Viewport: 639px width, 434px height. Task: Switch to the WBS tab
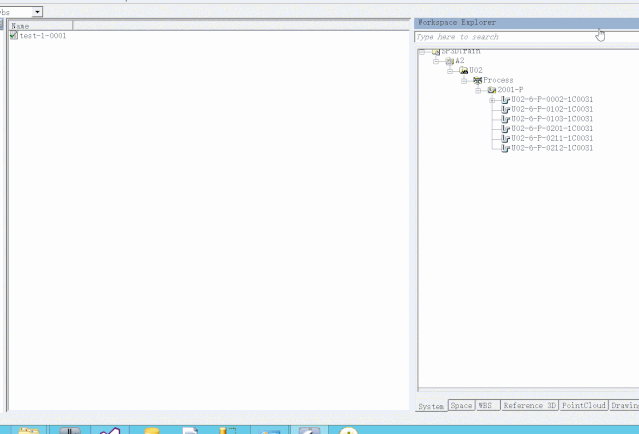(487, 405)
